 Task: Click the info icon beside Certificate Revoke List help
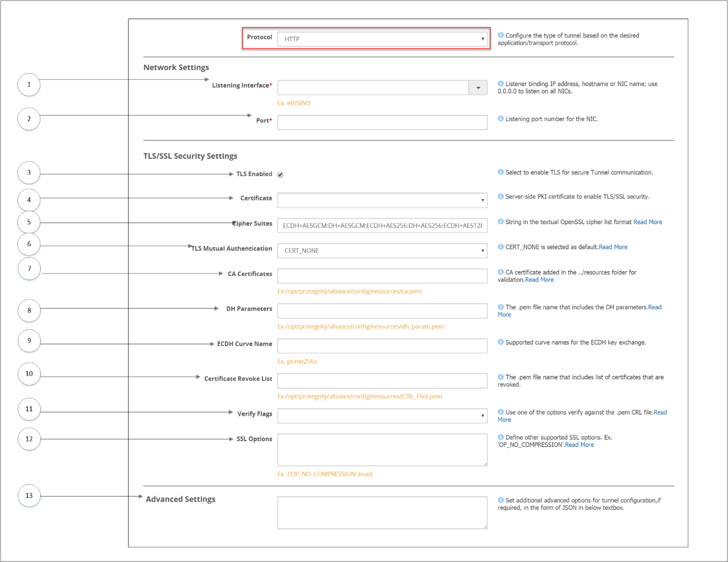tap(500, 377)
